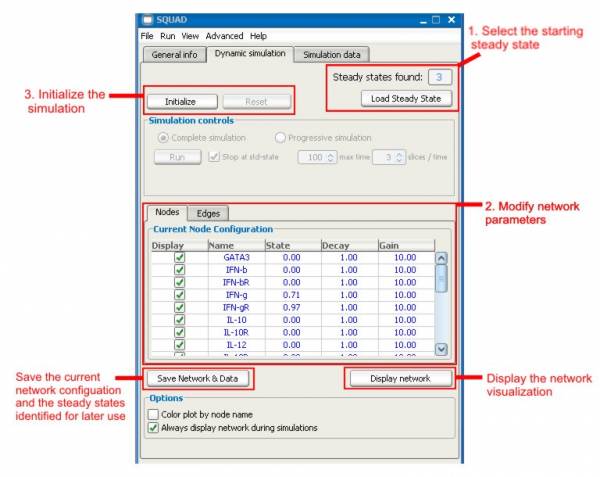Toggle display checkbox for IL-12
The width and height of the screenshot is (600, 477).
click(x=179, y=345)
